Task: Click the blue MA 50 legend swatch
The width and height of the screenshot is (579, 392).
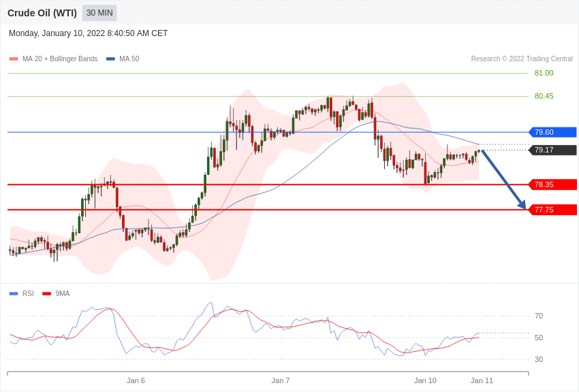Action: tap(110, 59)
